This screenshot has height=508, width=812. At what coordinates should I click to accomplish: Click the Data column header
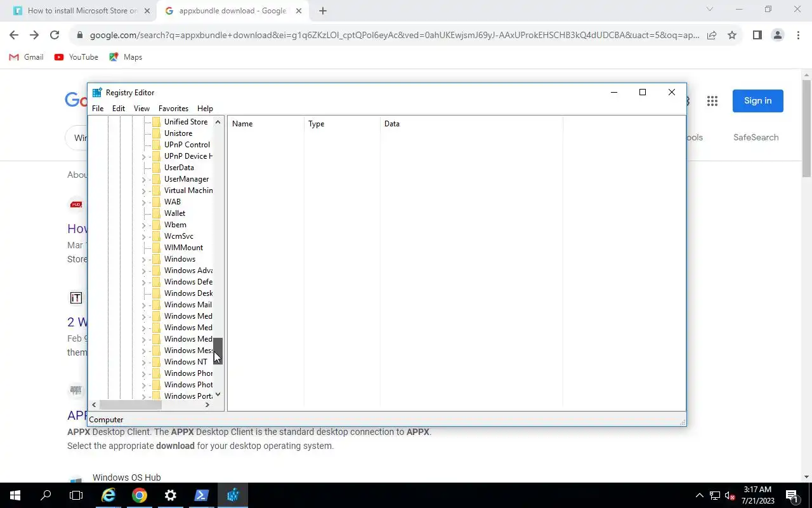pyautogui.click(x=471, y=124)
